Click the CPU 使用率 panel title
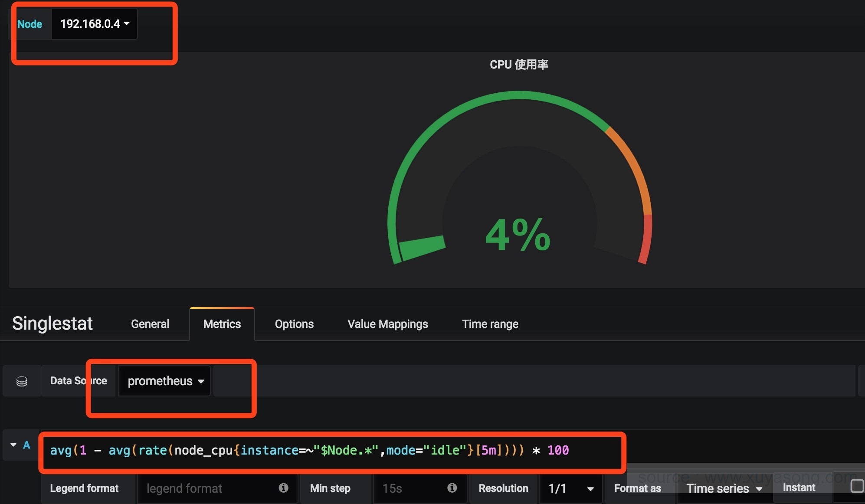This screenshot has width=865, height=504. tap(519, 65)
